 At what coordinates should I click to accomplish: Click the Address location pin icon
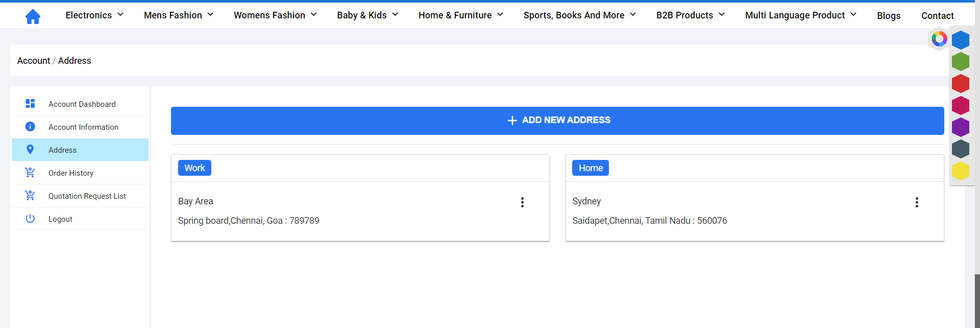coord(30,150)
